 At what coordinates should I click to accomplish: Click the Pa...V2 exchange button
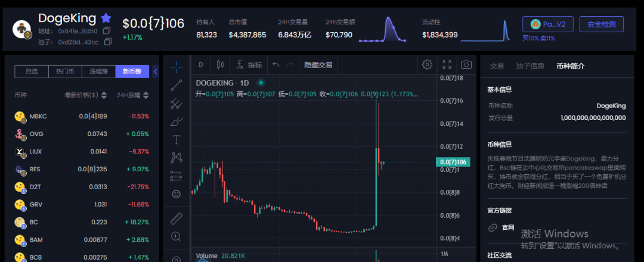(x=548, y=24)
